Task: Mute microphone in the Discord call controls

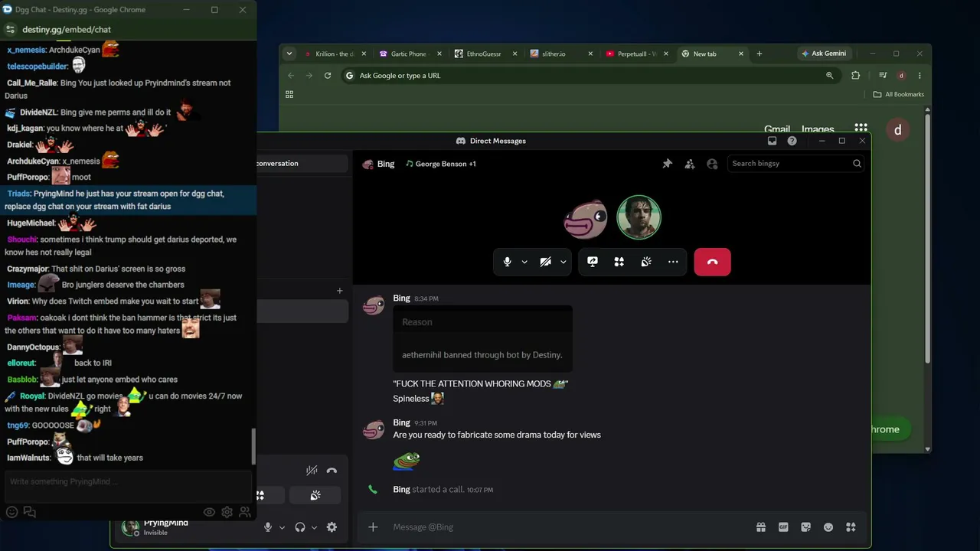Action: tap(507, 262)
